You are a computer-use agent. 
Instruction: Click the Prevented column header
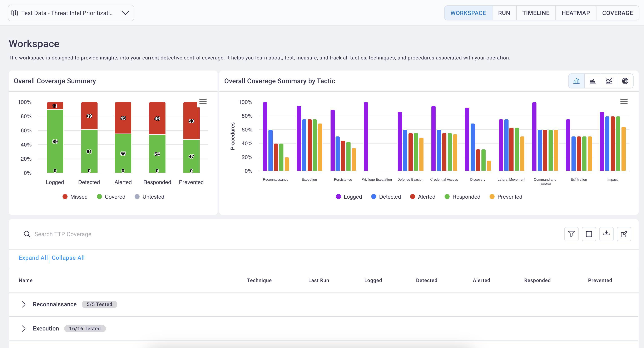600,280
